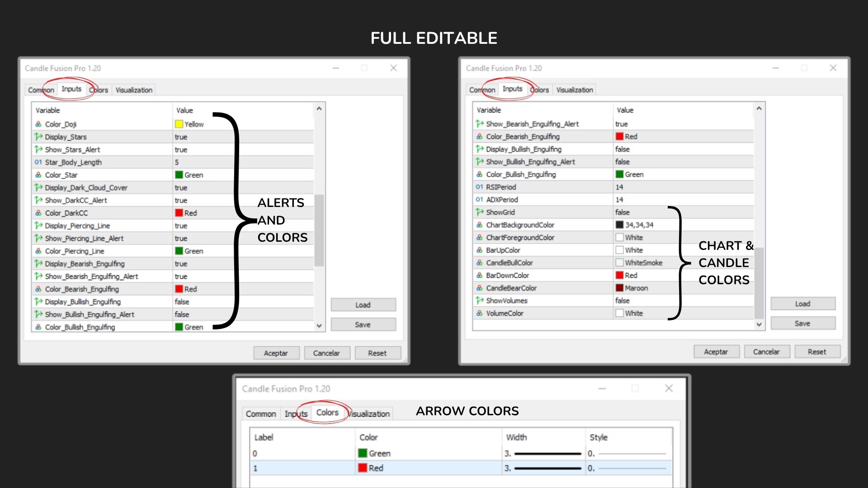The width and height of the screenshot is (868, 488).
Task: Click the VolumeColor palette icon
Action: point(479,314)
